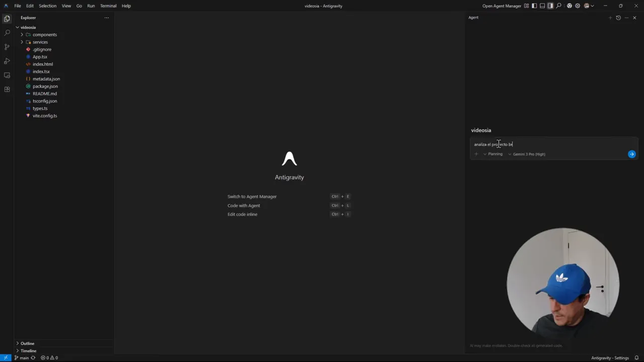Toggle the primary side bar visibility

(x=534, y=6)
